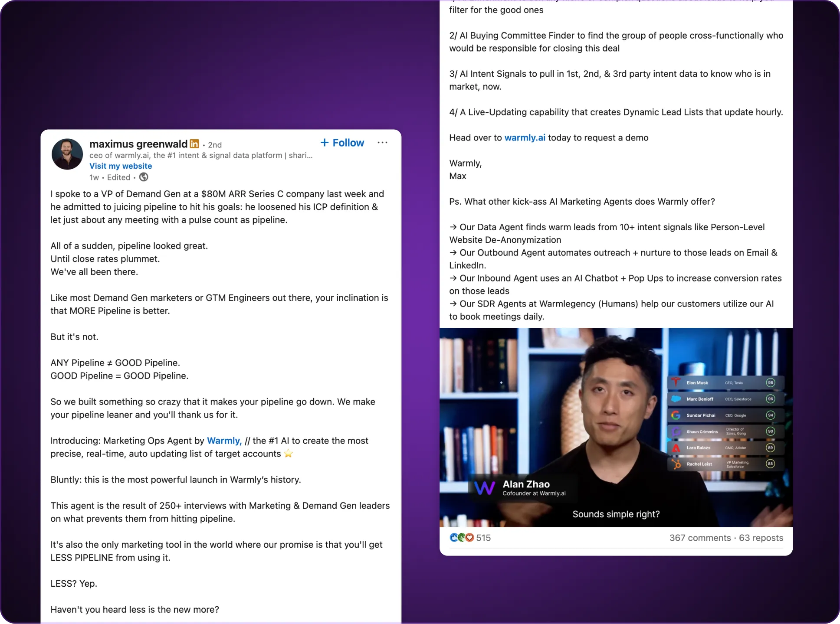Open the three-dot post options menu

click(382, 143)
